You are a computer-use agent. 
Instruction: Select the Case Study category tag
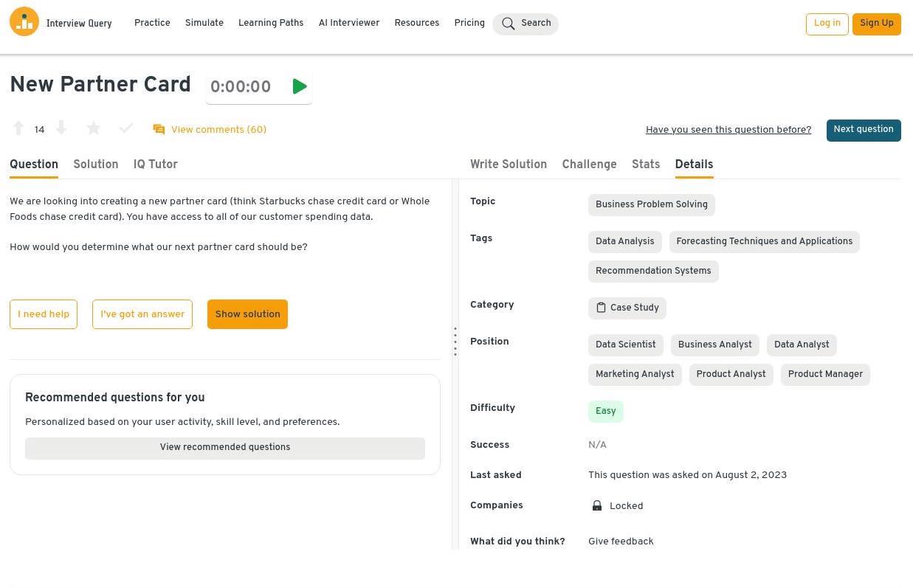tap(627, 308)
